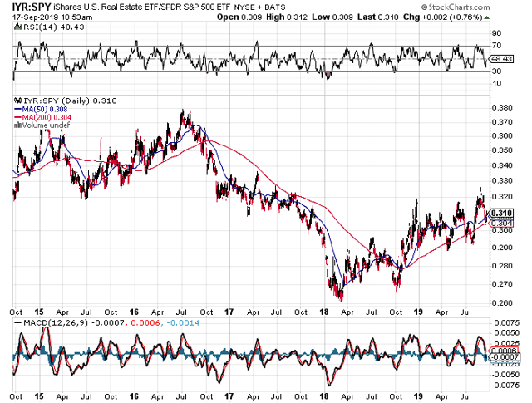Click the 17-Sep-2019 10:53am timestamp
This screenshot has height=403, width=532.
click(x=52, y=17)
